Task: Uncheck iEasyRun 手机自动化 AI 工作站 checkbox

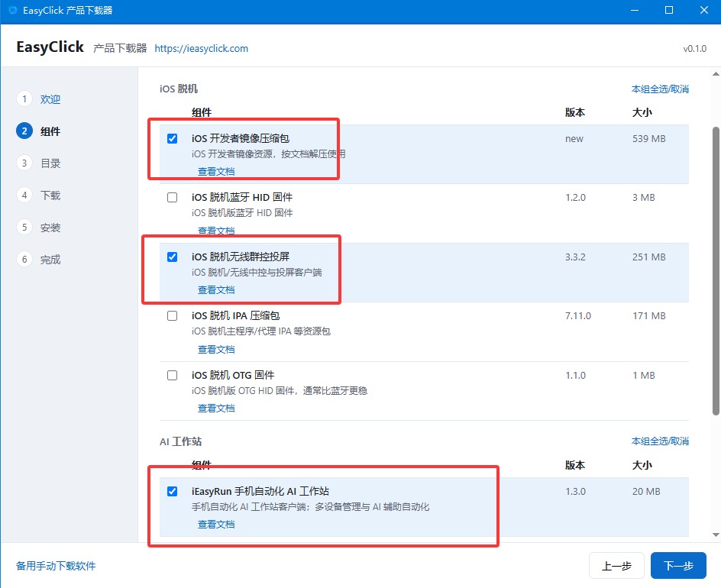Action: (172, 492)
